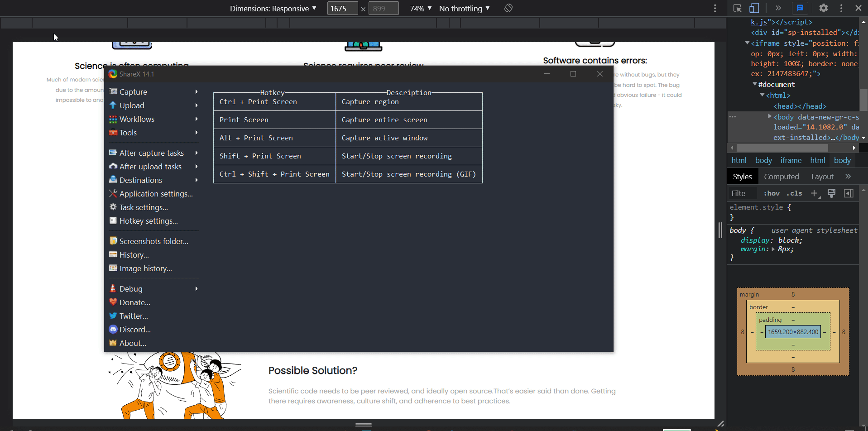Click the Destinations icon
This screenshot has height=431, width=868.
[x=113, y=180]
